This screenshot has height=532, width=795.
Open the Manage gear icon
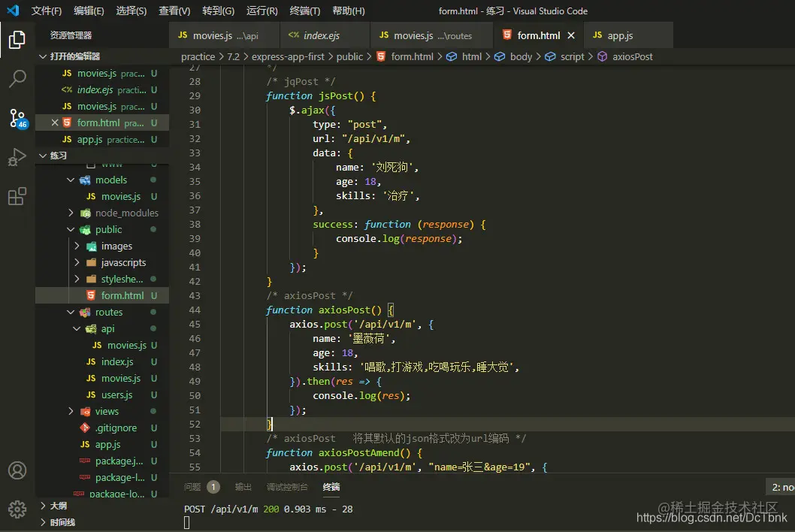(x=17, y=509)
